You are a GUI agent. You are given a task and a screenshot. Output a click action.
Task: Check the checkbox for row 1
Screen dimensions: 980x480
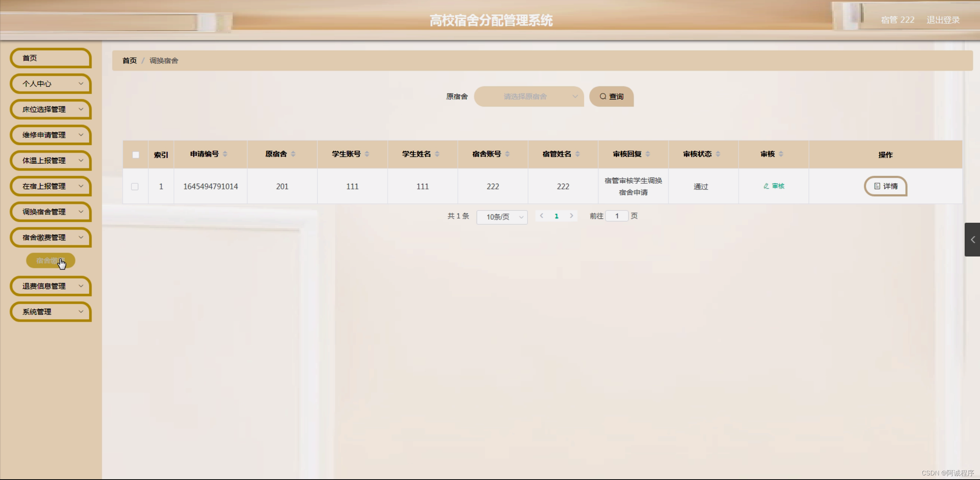(x=135, y=187)
